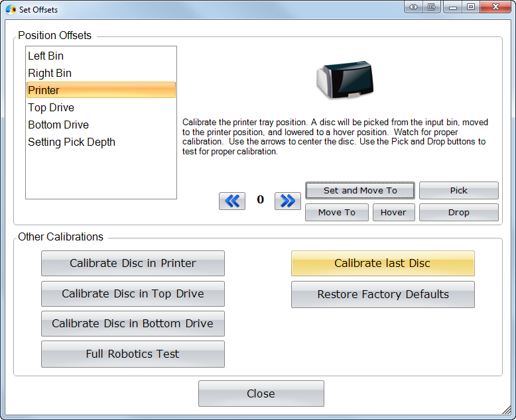Click Restore Factory Defaults
Screen dimensions: 516x420
click(x=383, y=295)
